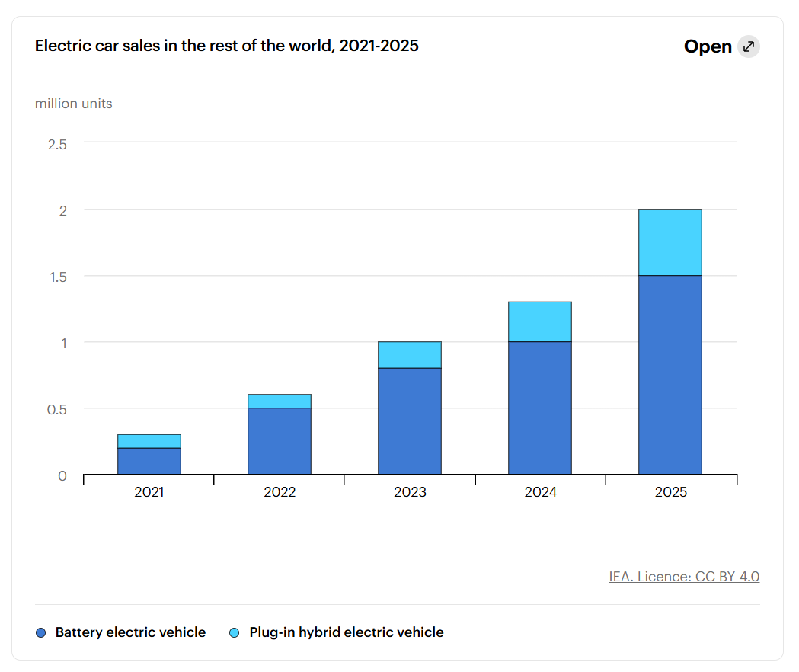The image size is (799, 672).
Task: Toggle Plug-in hybrid electric vehicle legend dot
Action: (235, 632)
